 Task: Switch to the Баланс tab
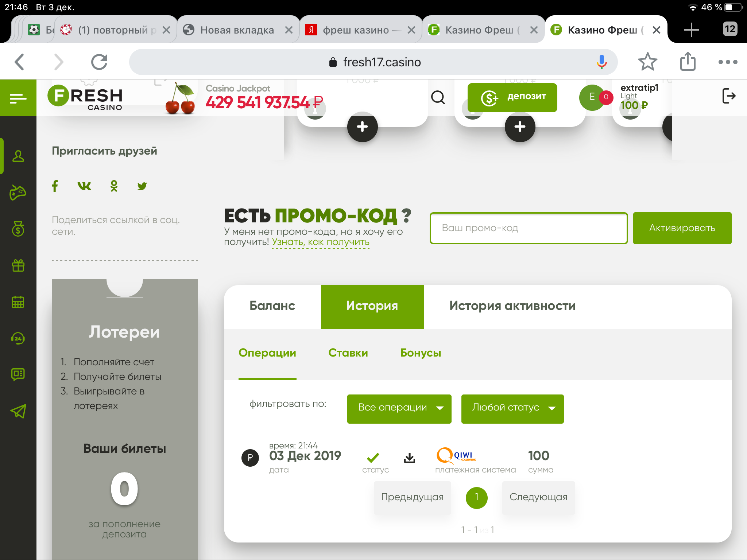point(272,306)
